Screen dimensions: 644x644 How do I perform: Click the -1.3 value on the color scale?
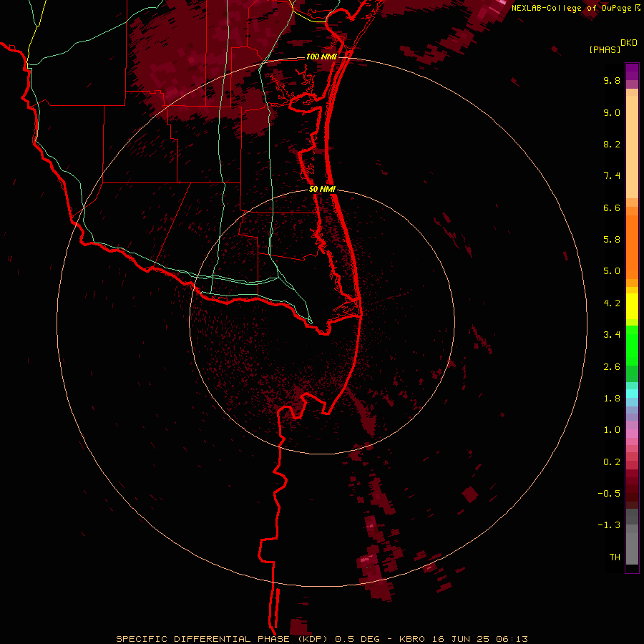click(x=609, y=525)
